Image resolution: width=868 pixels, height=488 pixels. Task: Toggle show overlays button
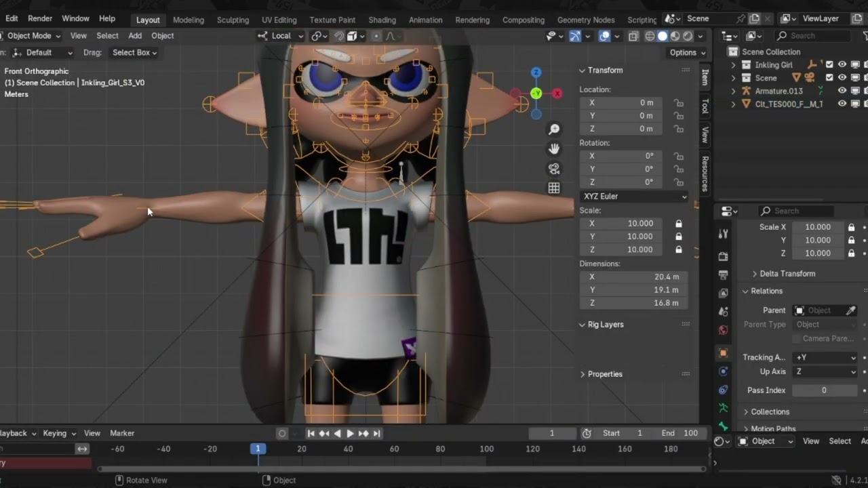coord(604,36)
